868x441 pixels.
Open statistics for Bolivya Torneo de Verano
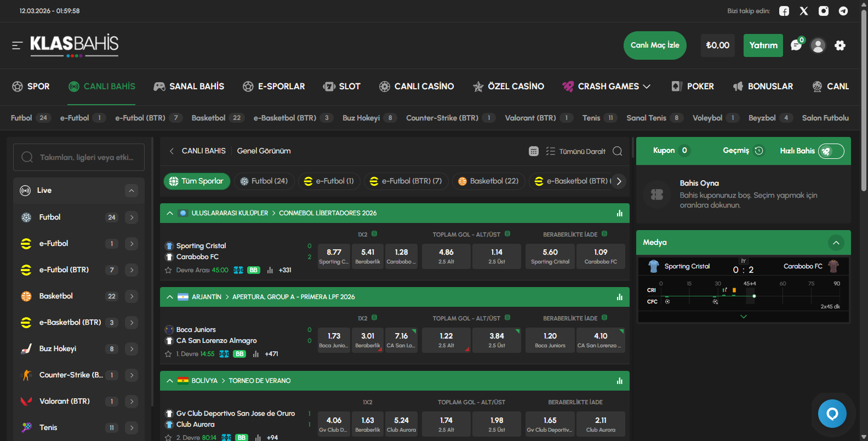pos(620,381)
